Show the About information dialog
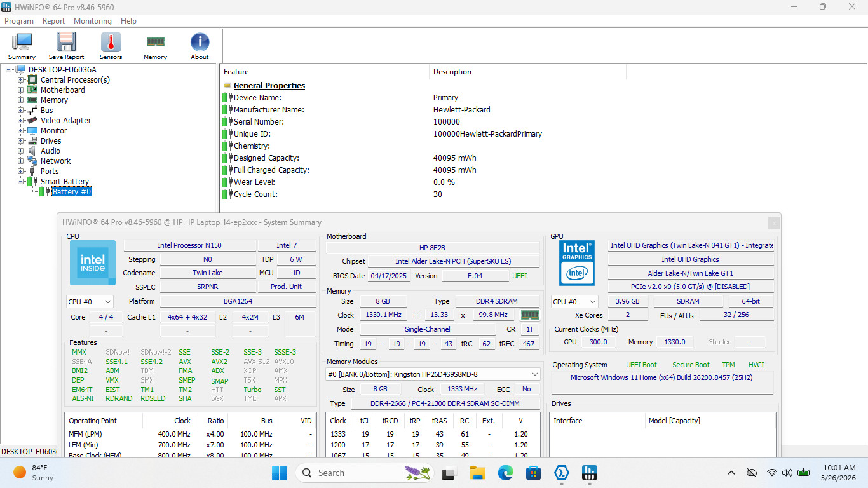 pyautogui.click(x=200, y=46)
